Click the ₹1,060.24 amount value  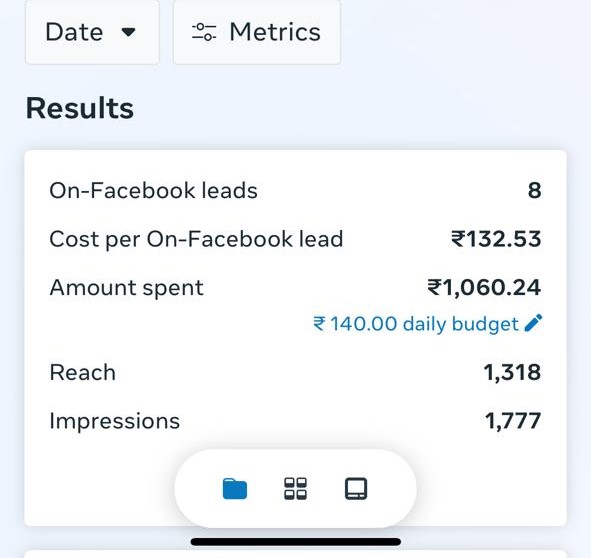point(484,288)
